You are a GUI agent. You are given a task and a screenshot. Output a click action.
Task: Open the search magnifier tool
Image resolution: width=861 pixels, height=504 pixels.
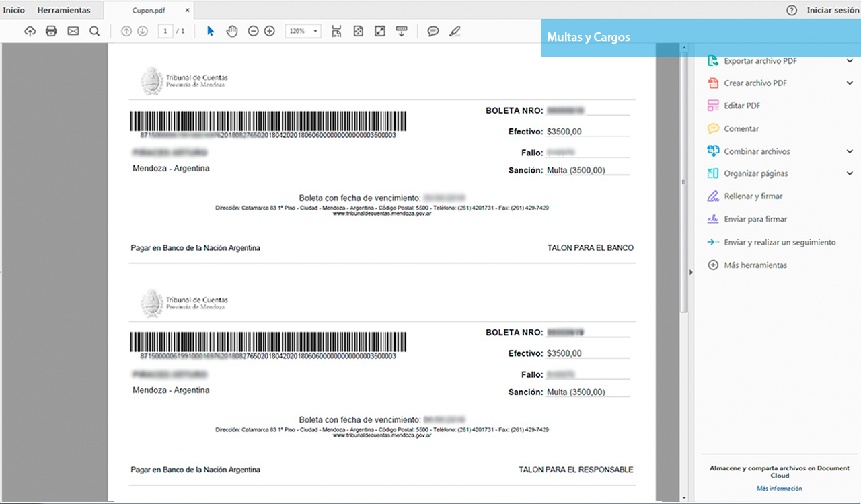pyautogui.click(x=94, y=31)
